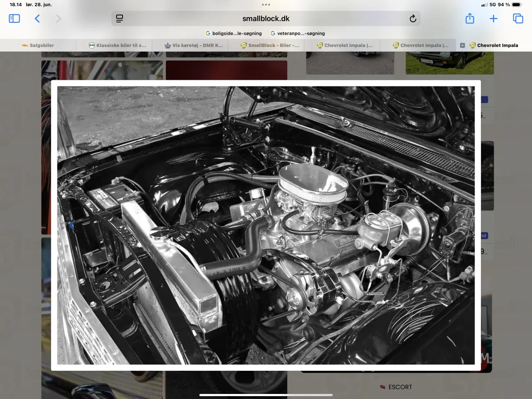
Task: Open the boligside søgning favorite
Action: pyautogui.click(x=234, y=33)
